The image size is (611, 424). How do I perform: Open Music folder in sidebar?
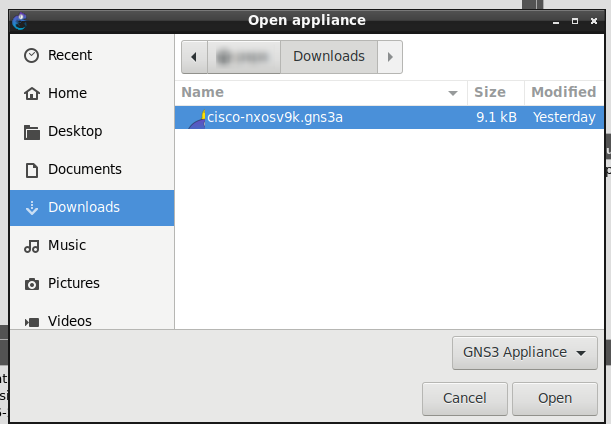pos(92,246)
